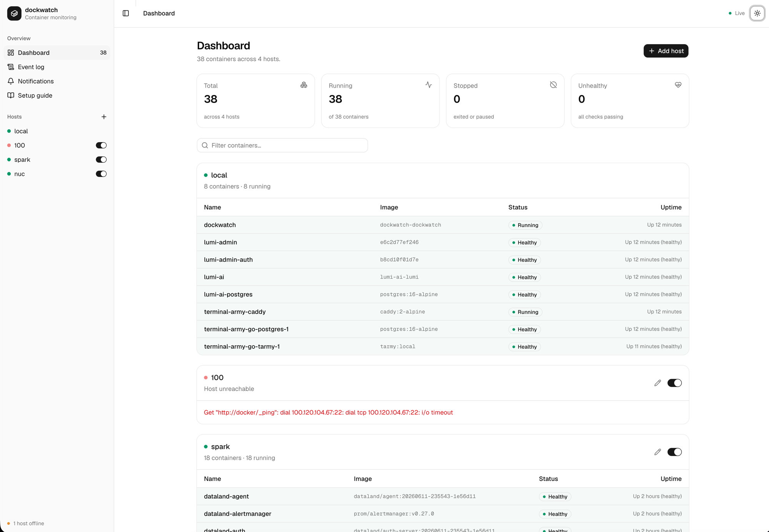The image size is (769, 532).
Task: Click the Healthy badge for lumi-admin
Action: [x=524, y=243]
